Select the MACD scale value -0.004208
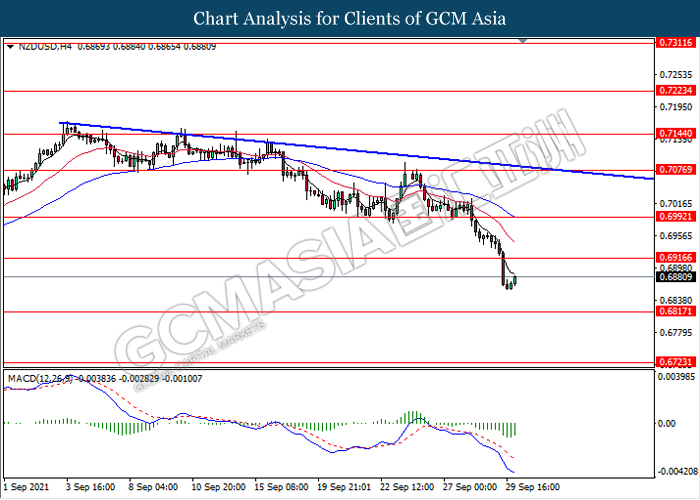Image resolution: width=700 pixels, height=500 pixels. 678,472
